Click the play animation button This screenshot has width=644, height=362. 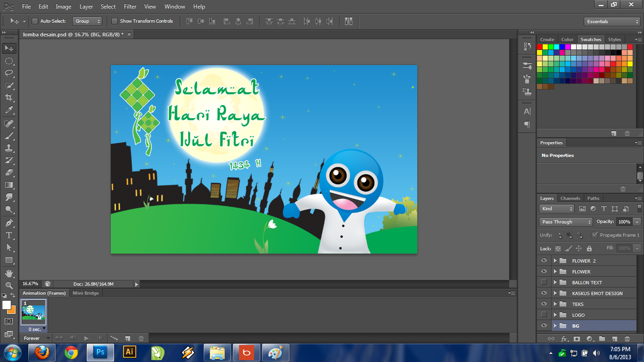[86, 338]
